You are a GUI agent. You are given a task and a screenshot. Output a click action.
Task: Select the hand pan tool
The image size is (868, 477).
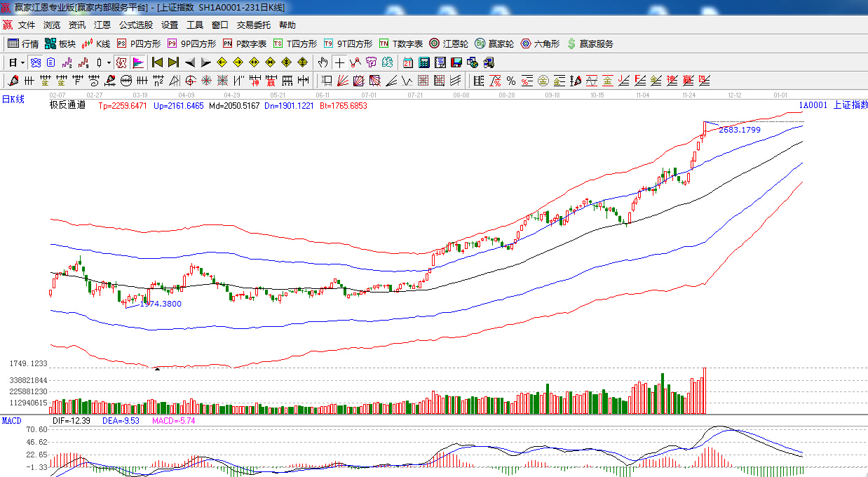pyautogui.click(x=323, y=62)
